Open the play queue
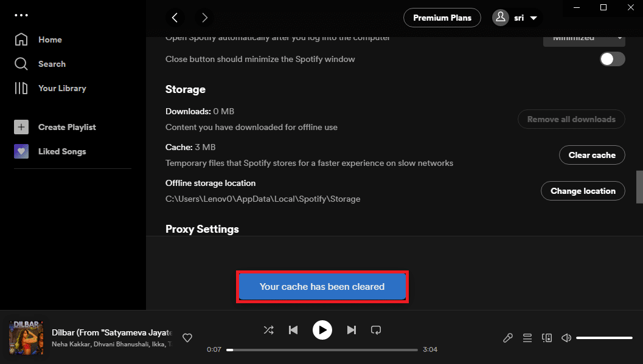This screenshot has height=364, width=643. click(527, 338)
